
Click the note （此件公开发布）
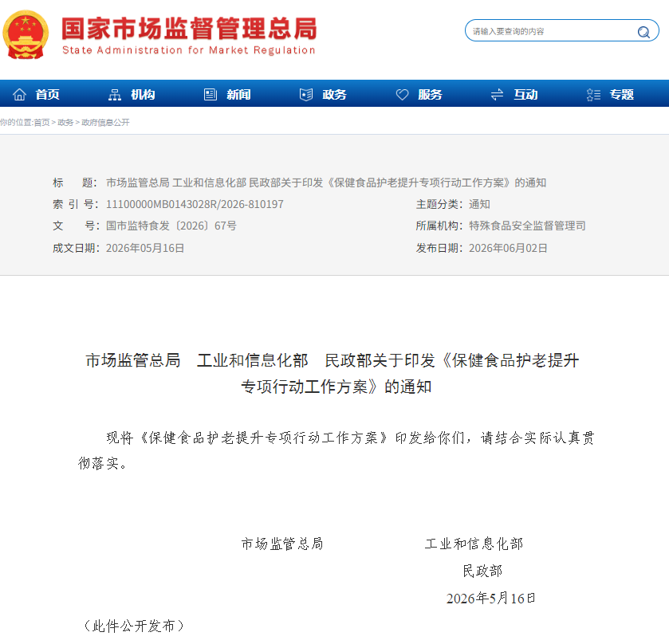[134, 626]
